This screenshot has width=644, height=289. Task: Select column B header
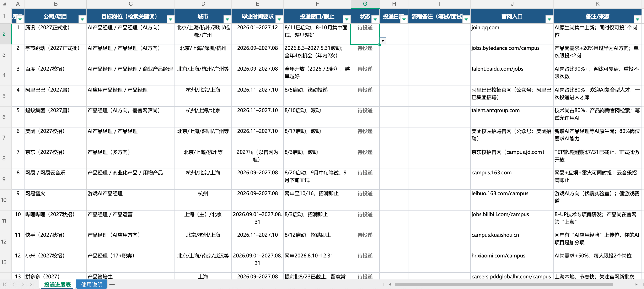pyautogui.click(x=55, y=4)
